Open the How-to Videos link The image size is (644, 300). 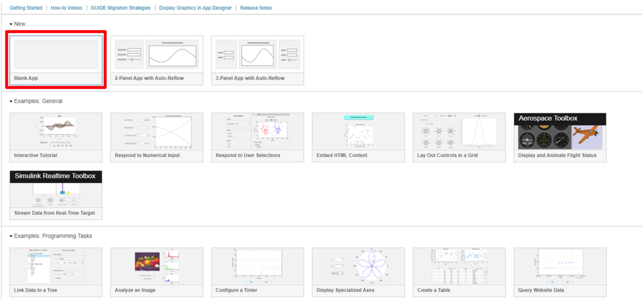[x=66, y=8]
